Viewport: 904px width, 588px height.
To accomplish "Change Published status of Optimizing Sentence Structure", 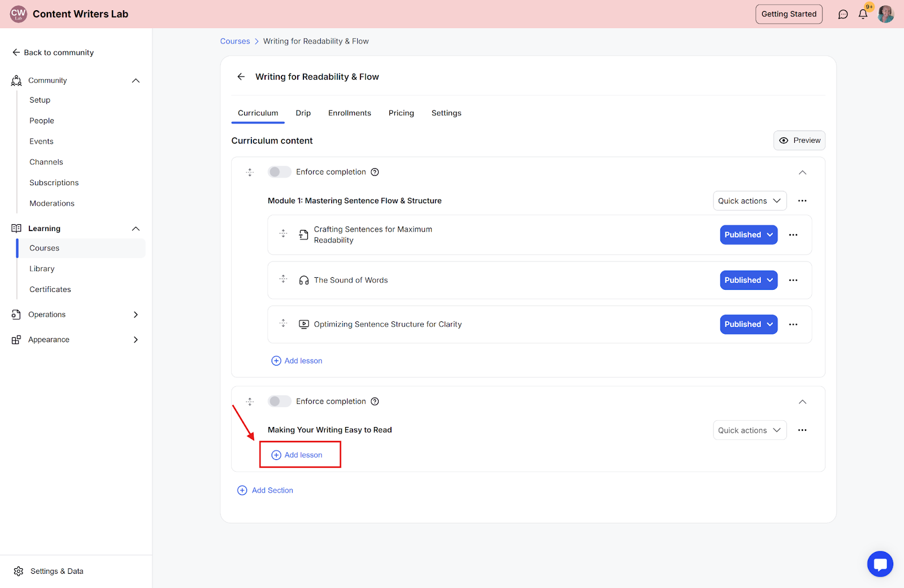I will [x=749, y=324].
